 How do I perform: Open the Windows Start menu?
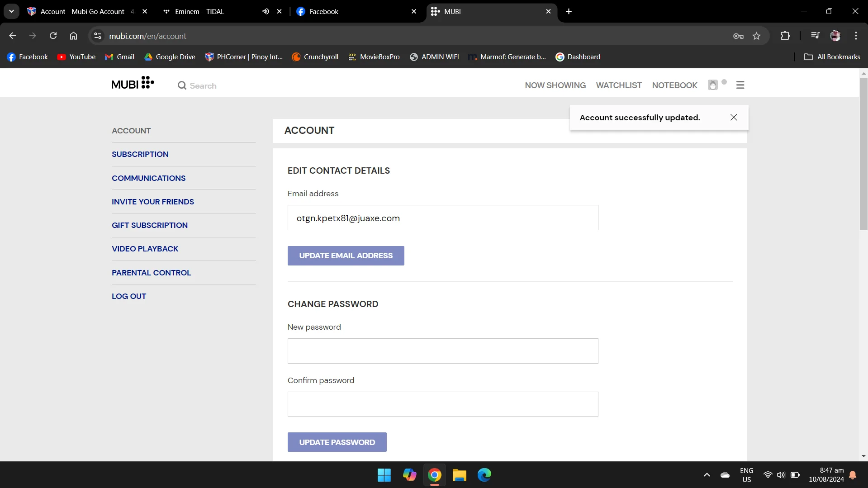tap(384, 475)
